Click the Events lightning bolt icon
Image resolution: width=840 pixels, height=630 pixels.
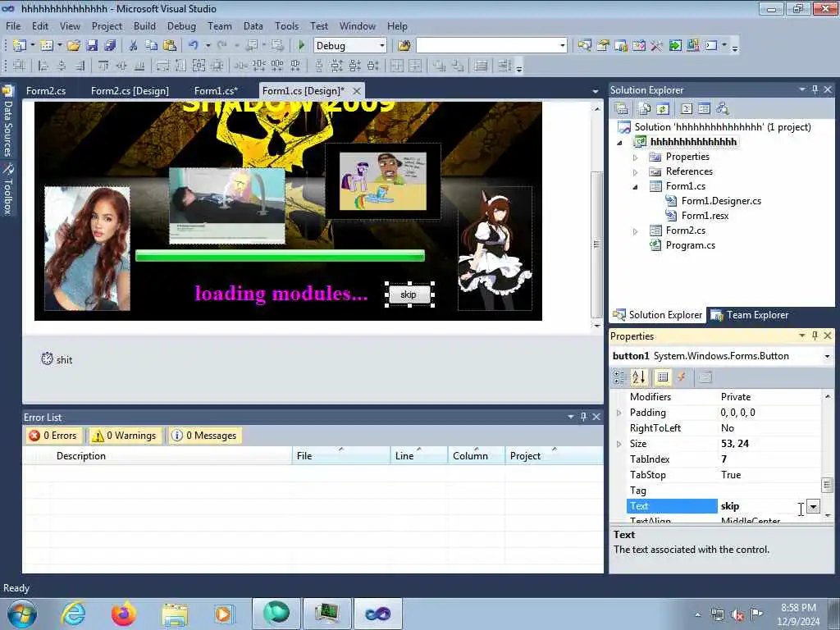coord(682,377)
